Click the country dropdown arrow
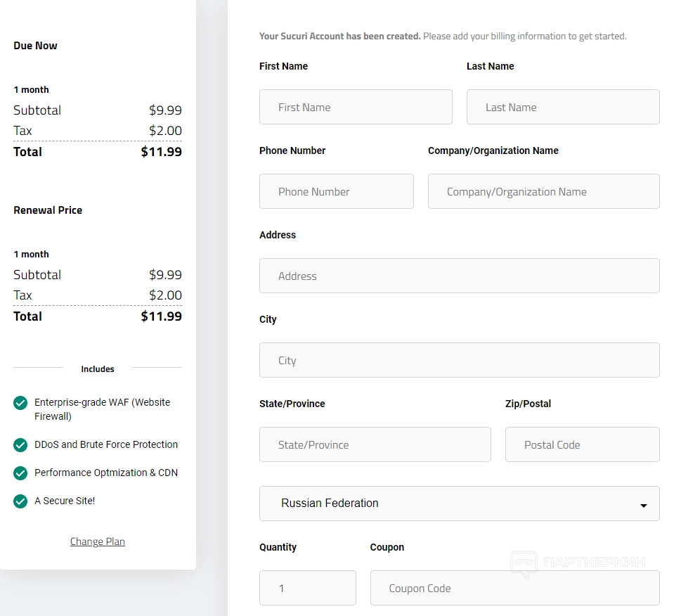This screenshot has height=616, width=681. [643, 505]
